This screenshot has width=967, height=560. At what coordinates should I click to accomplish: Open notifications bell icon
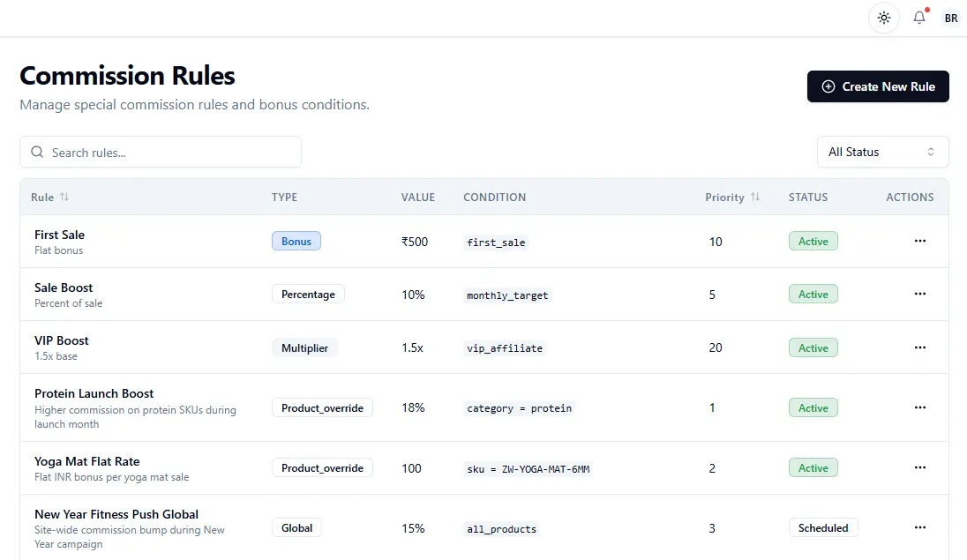pos(918,18)
